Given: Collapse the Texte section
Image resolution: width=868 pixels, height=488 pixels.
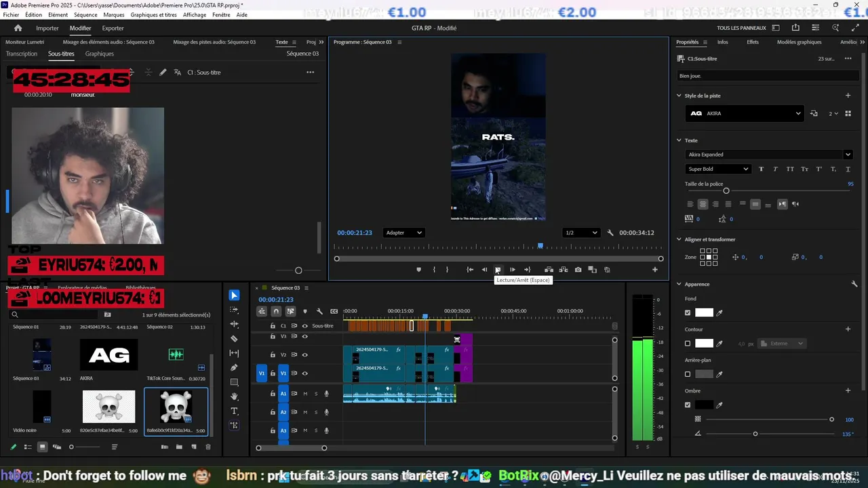Looking at the screenshot, I should (679, 140).
